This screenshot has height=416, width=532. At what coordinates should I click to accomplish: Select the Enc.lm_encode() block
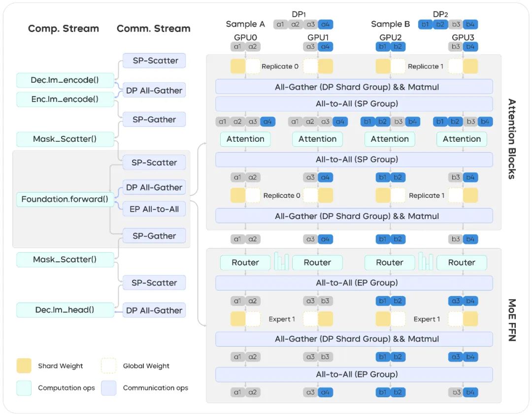click(65, 99)
